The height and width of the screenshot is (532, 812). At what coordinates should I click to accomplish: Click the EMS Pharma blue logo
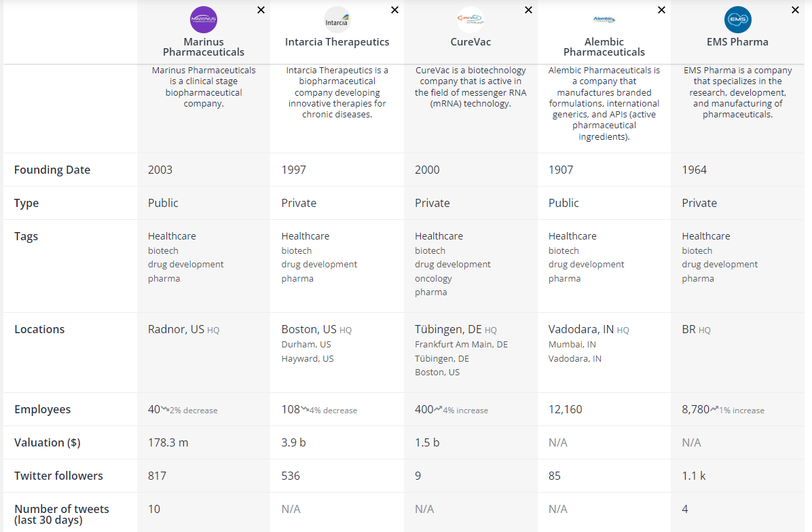click(x=737, y=20)
